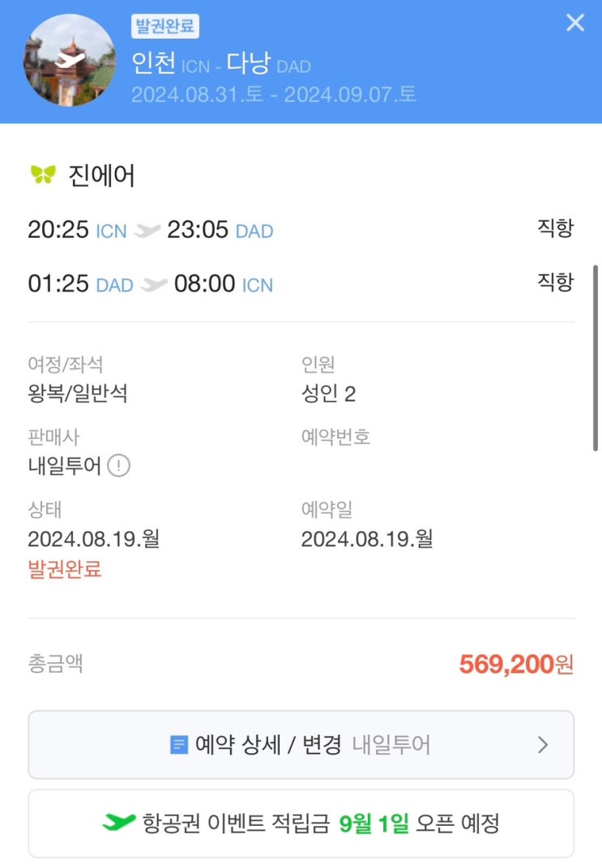This screenshot has width=602, height=868.
Task: Click the 9월 1일 green date text
Action: point(373,823)
